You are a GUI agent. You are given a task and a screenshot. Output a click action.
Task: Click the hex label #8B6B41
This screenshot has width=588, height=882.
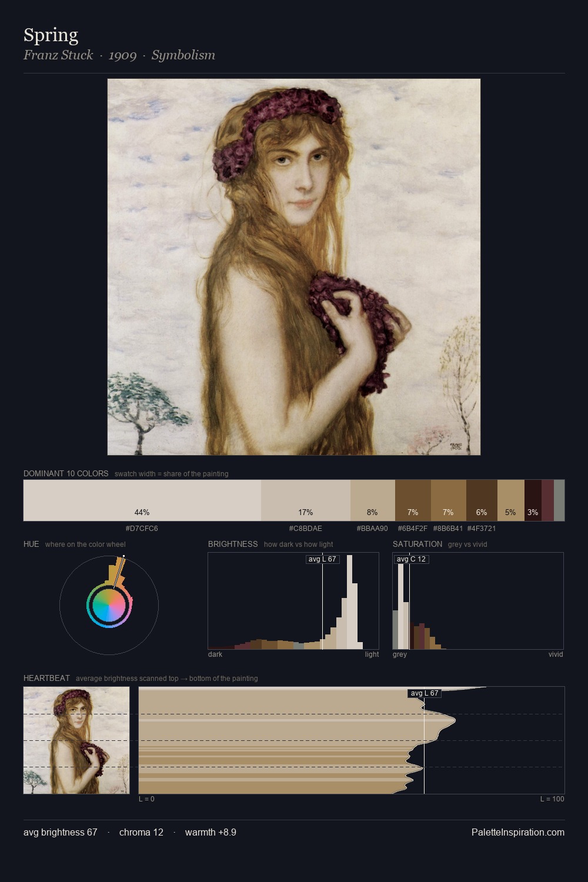pyautogui.click(x=448, y=529)
